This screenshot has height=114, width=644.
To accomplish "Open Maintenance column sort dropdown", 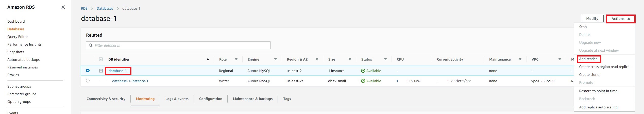I will coord(520,59).
